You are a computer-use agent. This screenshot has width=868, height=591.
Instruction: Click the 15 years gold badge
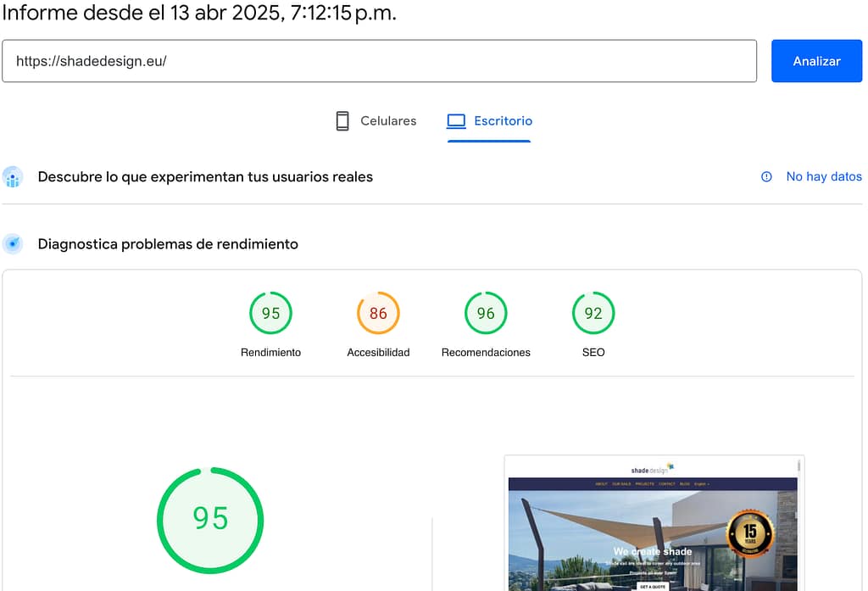tap(751, 534)
